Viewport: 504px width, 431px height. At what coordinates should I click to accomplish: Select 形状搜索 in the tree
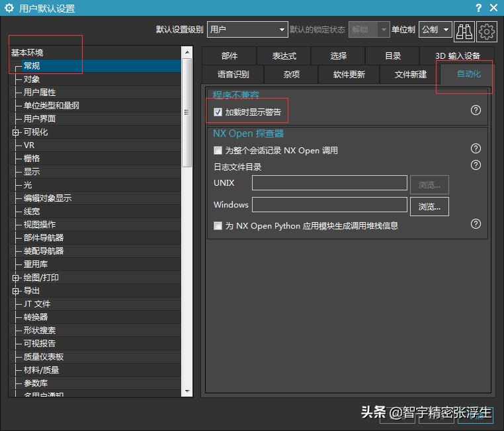(40, 331)
